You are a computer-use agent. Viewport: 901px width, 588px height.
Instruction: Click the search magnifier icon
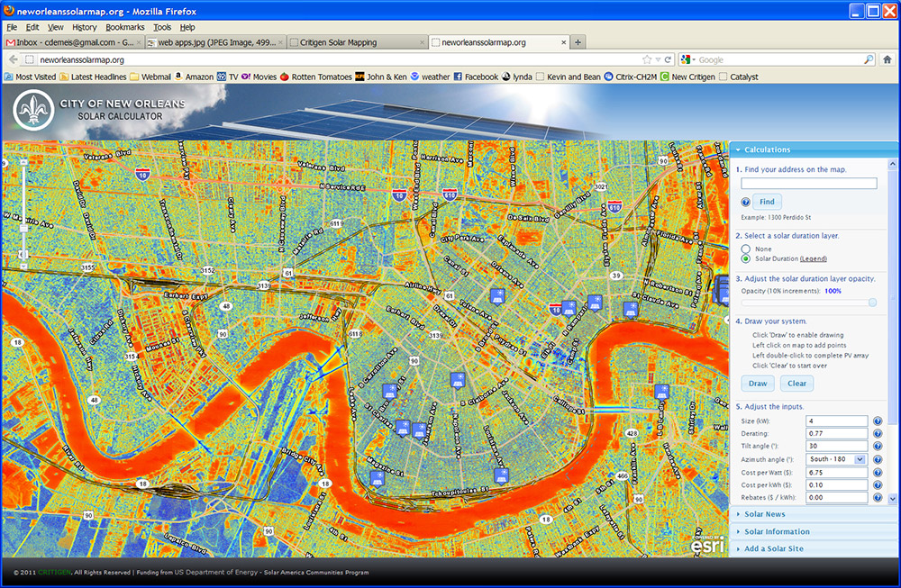869,59
